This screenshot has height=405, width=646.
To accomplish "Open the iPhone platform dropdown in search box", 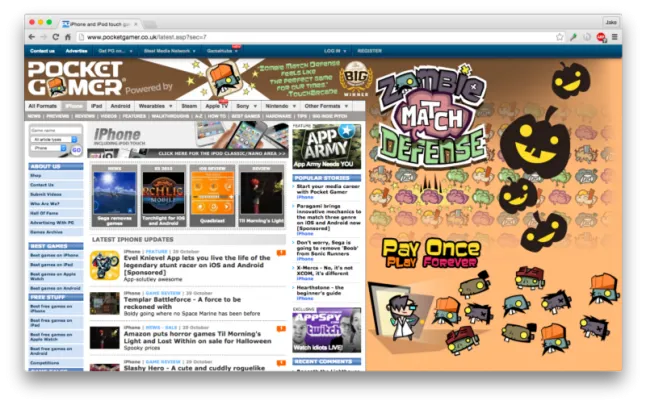I will pos(49,148).
